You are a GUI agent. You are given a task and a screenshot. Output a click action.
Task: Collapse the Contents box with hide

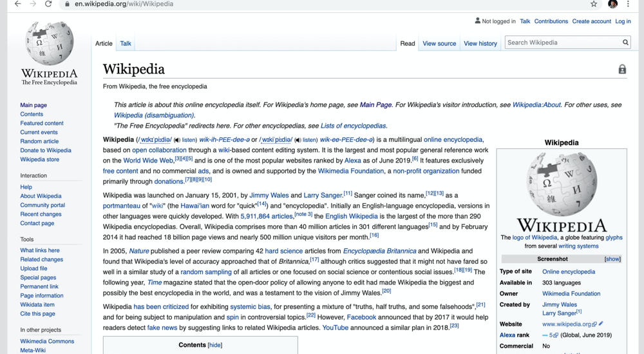[215, 346]
